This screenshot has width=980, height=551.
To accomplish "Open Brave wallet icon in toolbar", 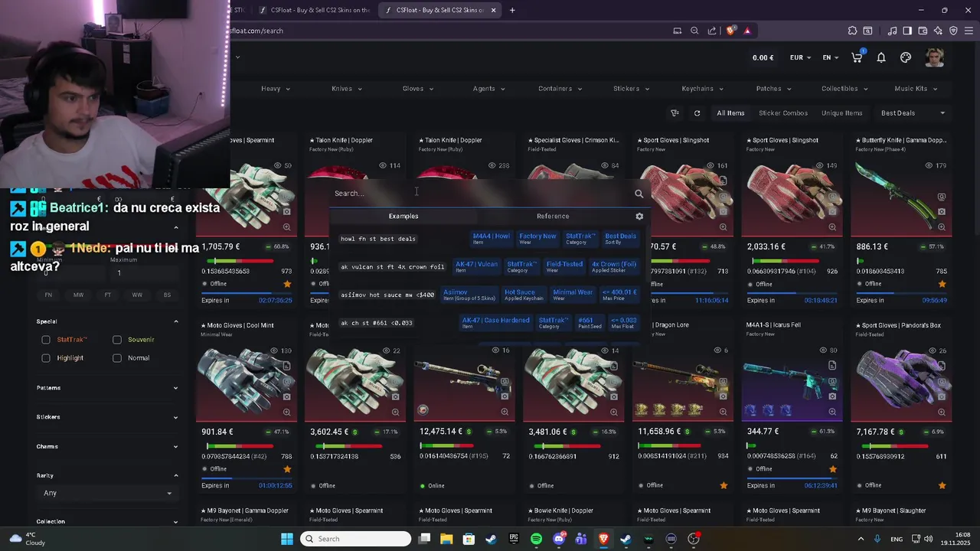I will click(923, 31).
